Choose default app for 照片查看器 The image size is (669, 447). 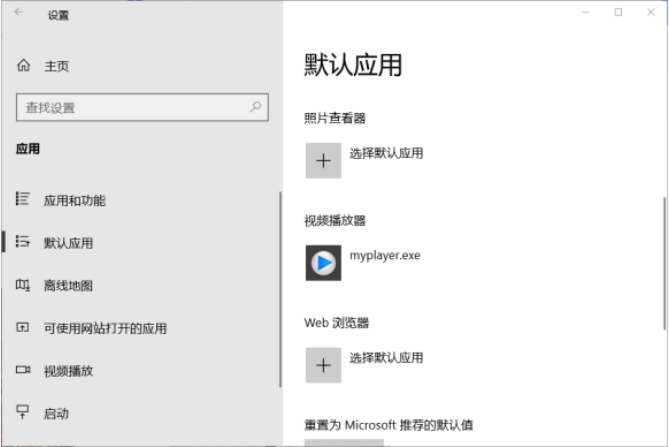click(x=386, y=153)
